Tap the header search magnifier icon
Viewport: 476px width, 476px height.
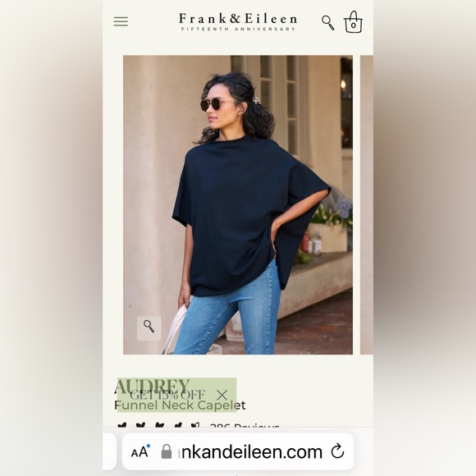327,23
